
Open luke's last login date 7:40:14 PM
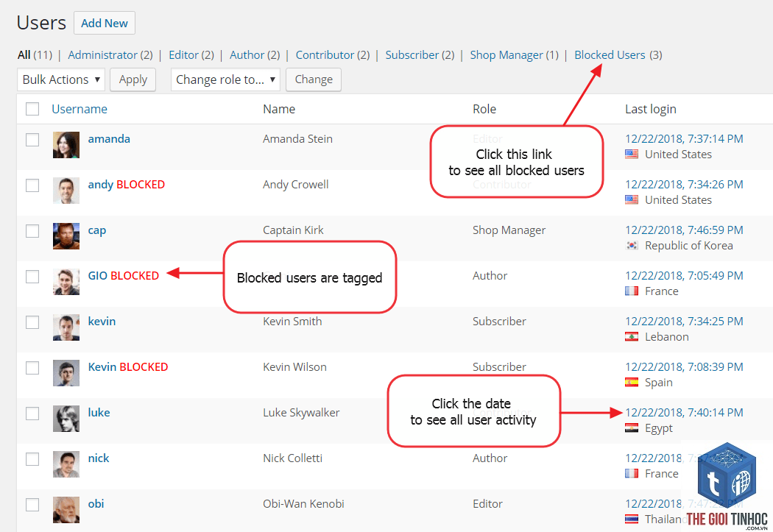coord(684,412)
